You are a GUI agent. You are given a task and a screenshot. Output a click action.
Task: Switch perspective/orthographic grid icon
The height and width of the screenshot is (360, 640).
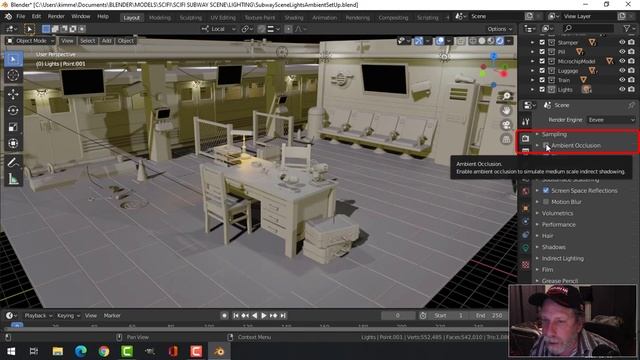pos(506,139)
